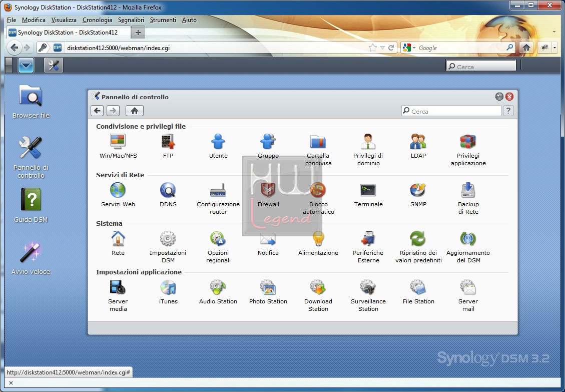Open Surveillance Station settings

pyautogui.click(x=368, y=296)
